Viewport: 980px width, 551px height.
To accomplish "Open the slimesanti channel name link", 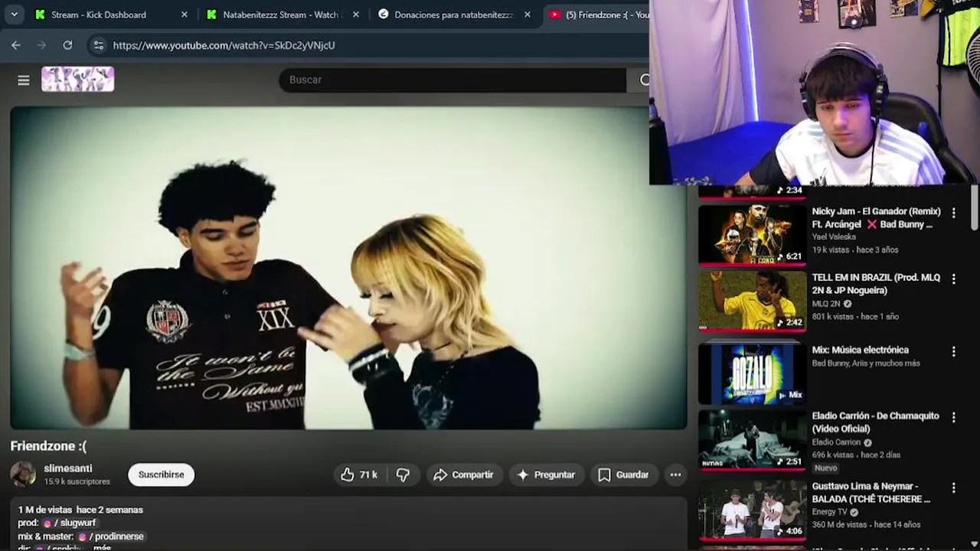I will pos(68,468).
